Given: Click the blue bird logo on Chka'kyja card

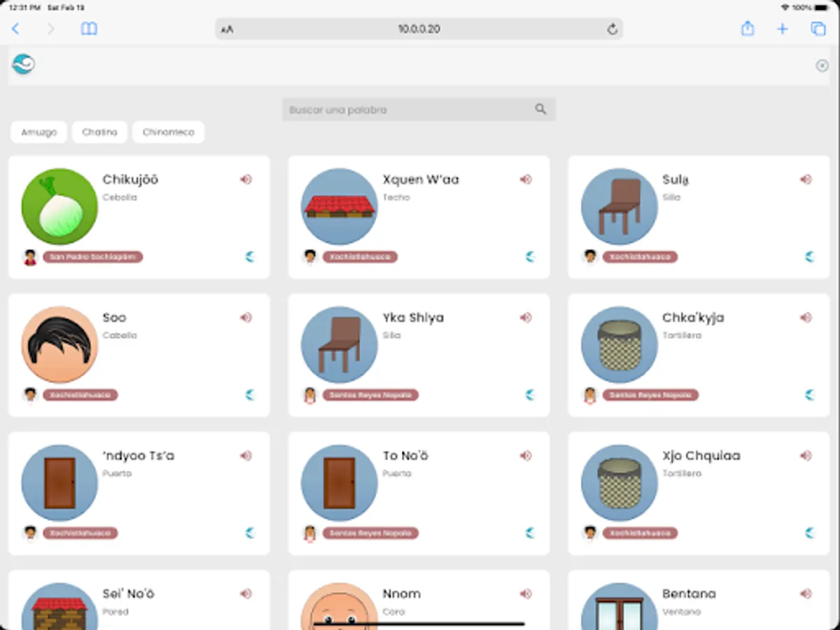Looking at the screenshot, I should (810, 395).
